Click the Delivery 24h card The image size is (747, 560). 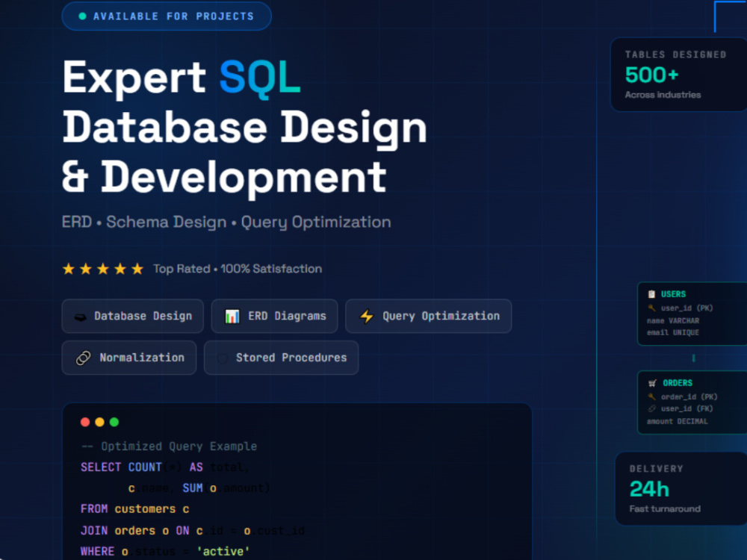coord(681,488)
